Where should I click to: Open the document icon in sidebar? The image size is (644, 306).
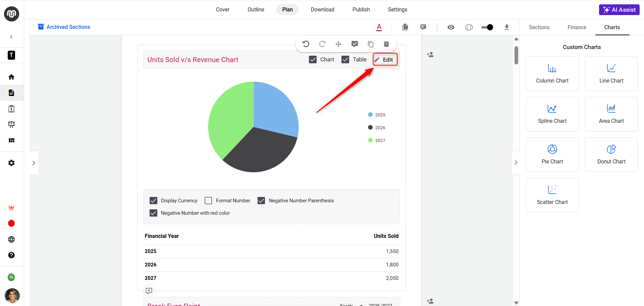pos(11,93)
